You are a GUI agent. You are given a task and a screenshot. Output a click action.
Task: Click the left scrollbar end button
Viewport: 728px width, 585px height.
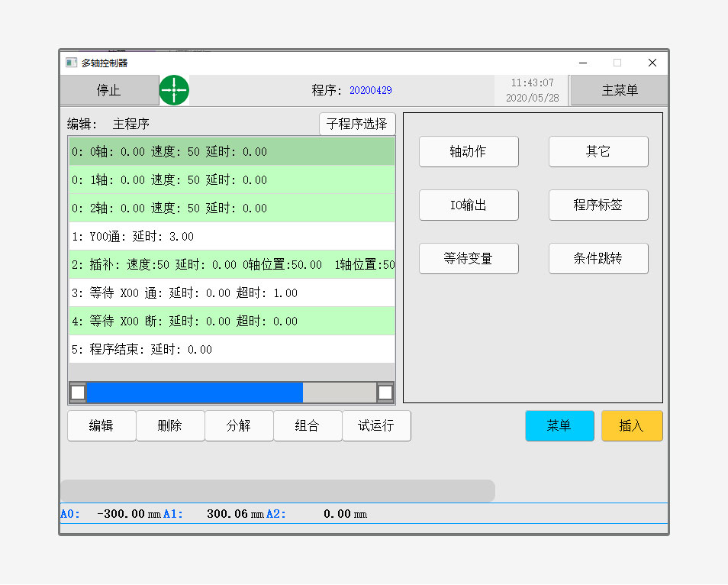[x=78, y=393]
